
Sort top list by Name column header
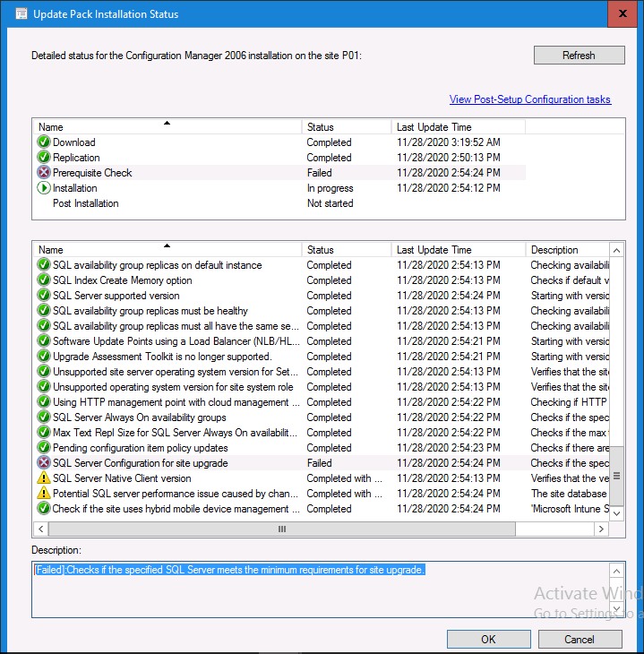pyautogui.click(x=167, y=127)
